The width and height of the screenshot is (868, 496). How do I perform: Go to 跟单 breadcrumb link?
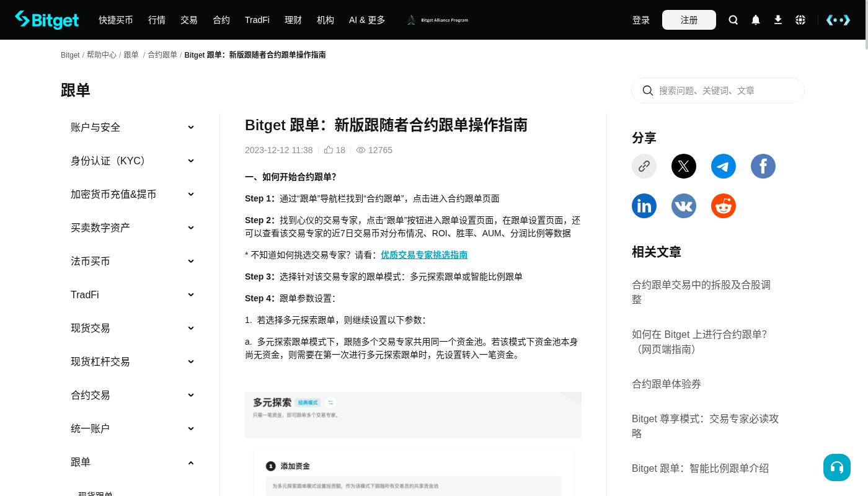point(131,55)
